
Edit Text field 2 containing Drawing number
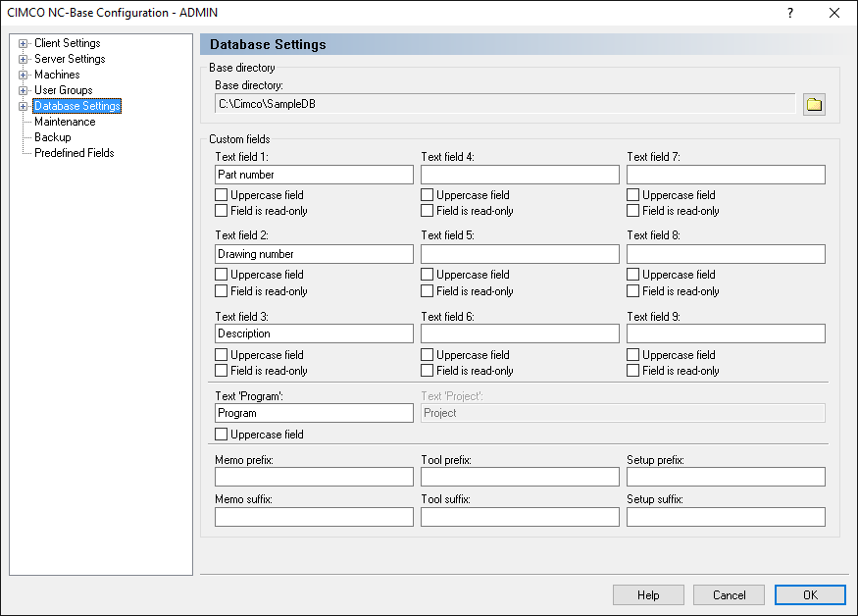click(x=314, y=254)
